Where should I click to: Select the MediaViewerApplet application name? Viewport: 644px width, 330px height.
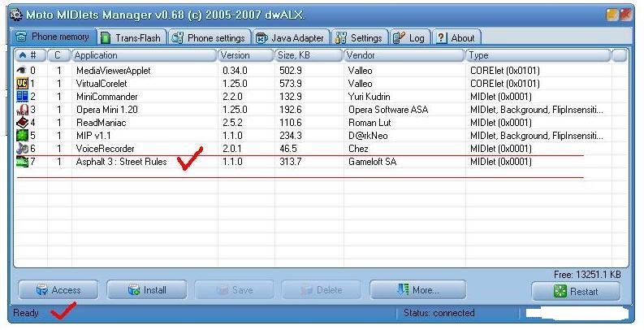[x=114, y=71]
